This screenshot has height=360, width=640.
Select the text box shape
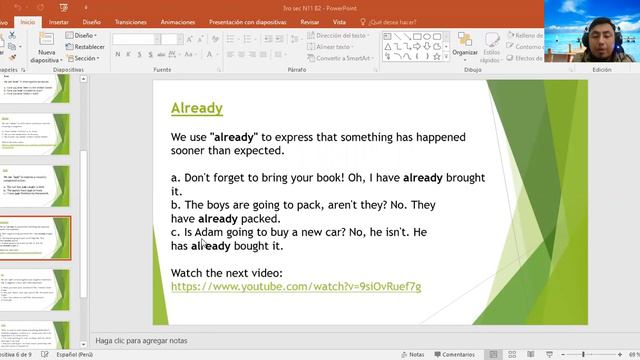(x=387, y=37)
